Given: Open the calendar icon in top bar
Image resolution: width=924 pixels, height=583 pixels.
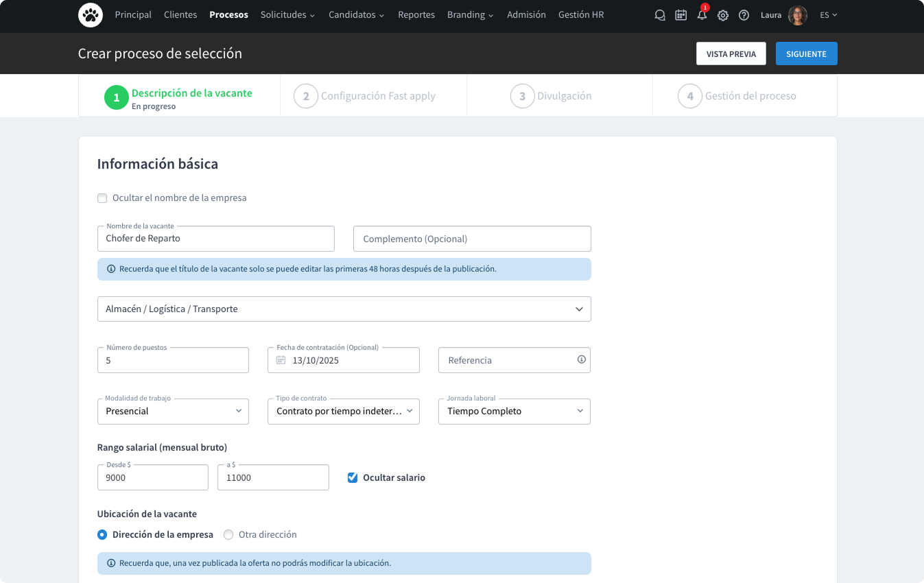Looking at the screenshot, I should [x=680, y=15].
